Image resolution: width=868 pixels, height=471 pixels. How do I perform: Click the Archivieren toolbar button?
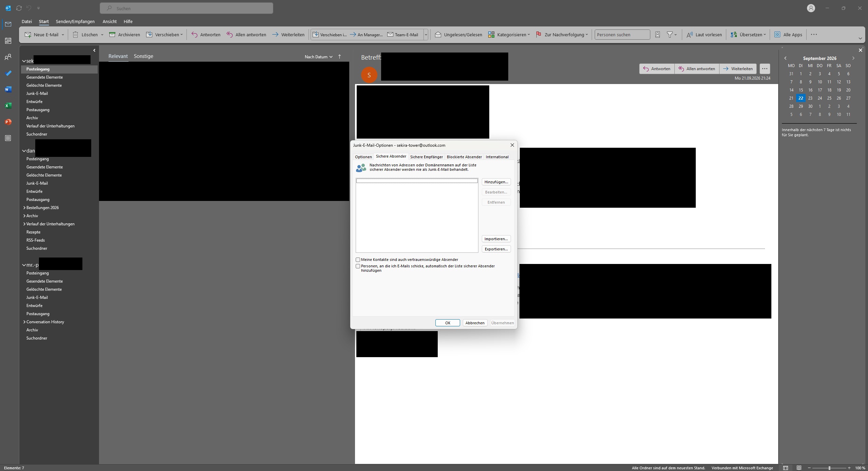[124, 35]
